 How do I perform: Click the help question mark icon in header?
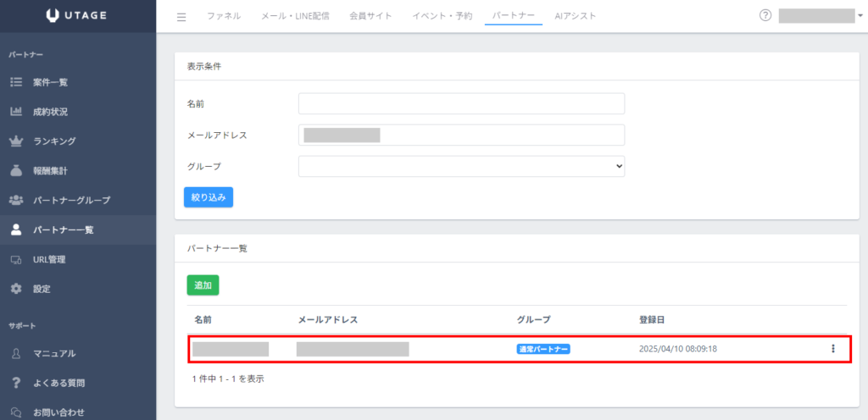pyautogui.click(x=766, y=15)
